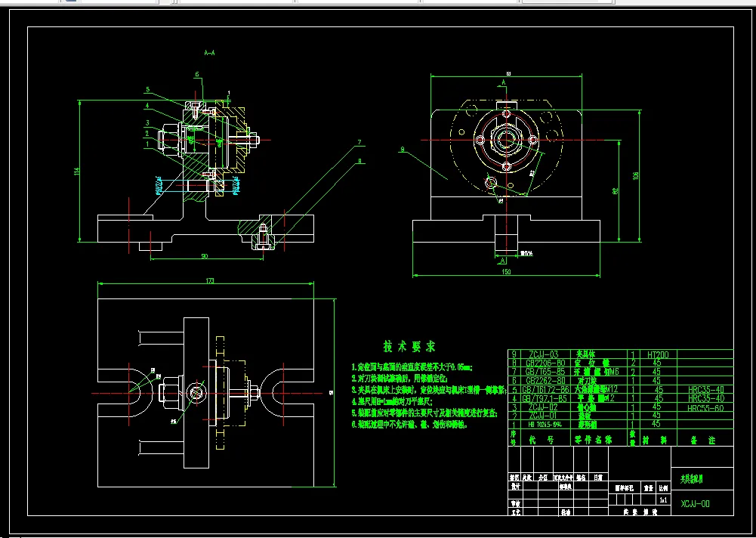This screenshot has height=538, width=756.
Task: Select technical requirement line 1 about 0.05mm
Action: click(x=412, y=367)
